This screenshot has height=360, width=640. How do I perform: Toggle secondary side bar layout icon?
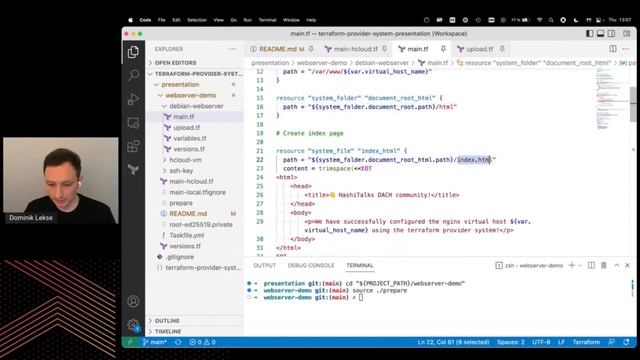(x=611, y=33)
